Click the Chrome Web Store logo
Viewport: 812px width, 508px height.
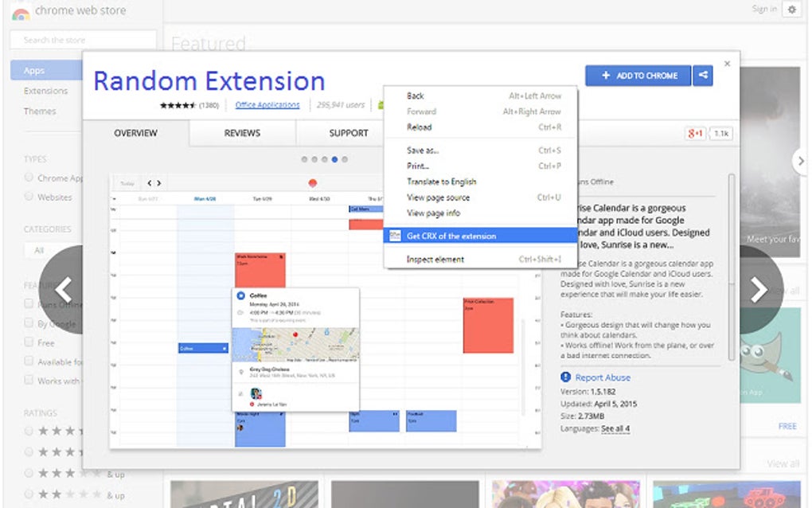pos(21,14)
